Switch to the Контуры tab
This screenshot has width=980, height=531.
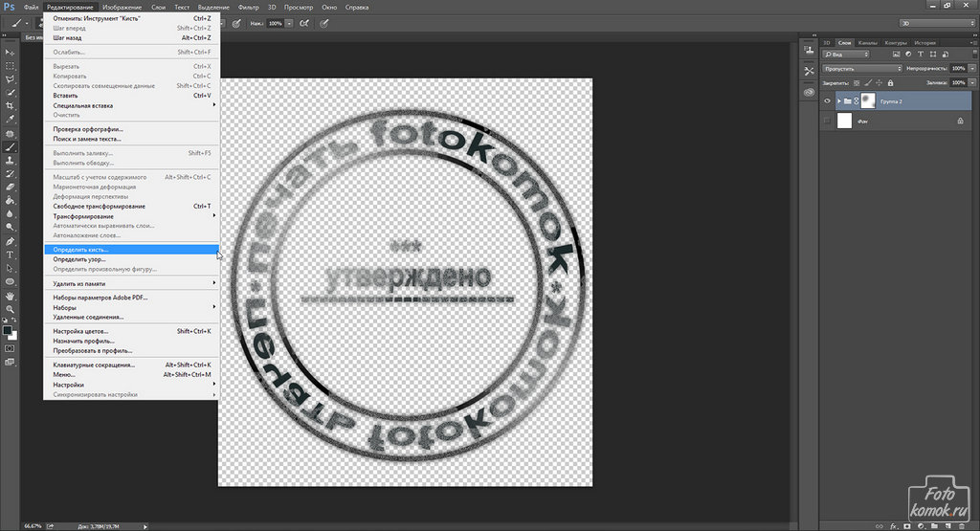896,42
